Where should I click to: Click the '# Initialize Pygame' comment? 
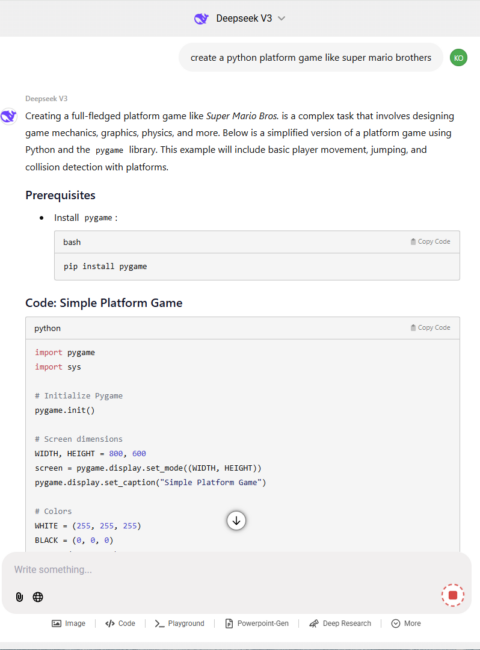(x=79, y=396)
